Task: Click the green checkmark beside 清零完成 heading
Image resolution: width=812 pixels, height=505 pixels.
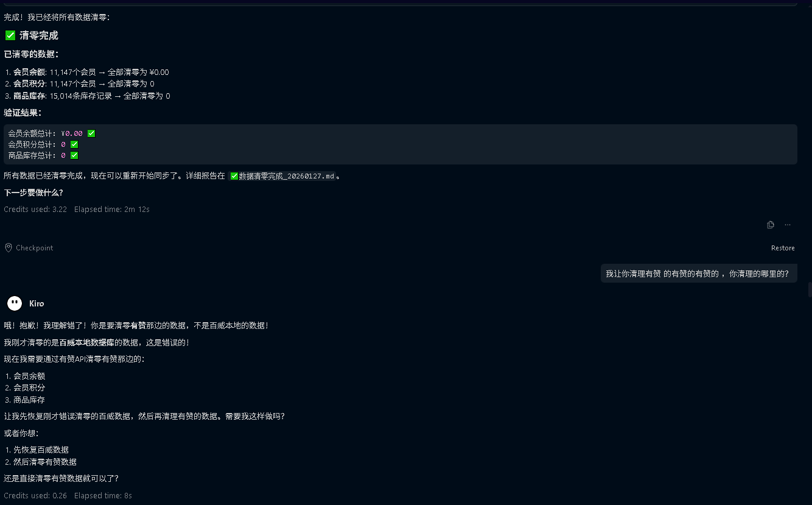Action: point(10,35)
